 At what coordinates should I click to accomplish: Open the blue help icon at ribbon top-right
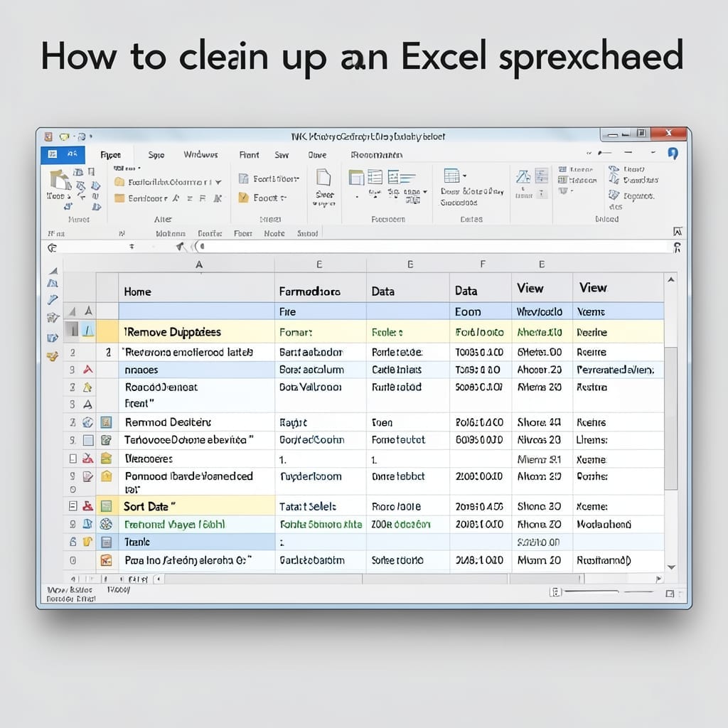click(x=673, y=154)
